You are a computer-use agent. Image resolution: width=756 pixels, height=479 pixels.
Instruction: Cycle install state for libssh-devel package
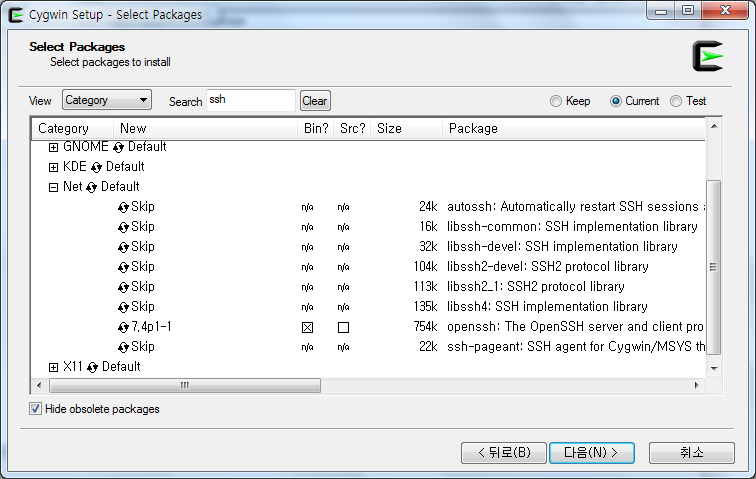123,247
